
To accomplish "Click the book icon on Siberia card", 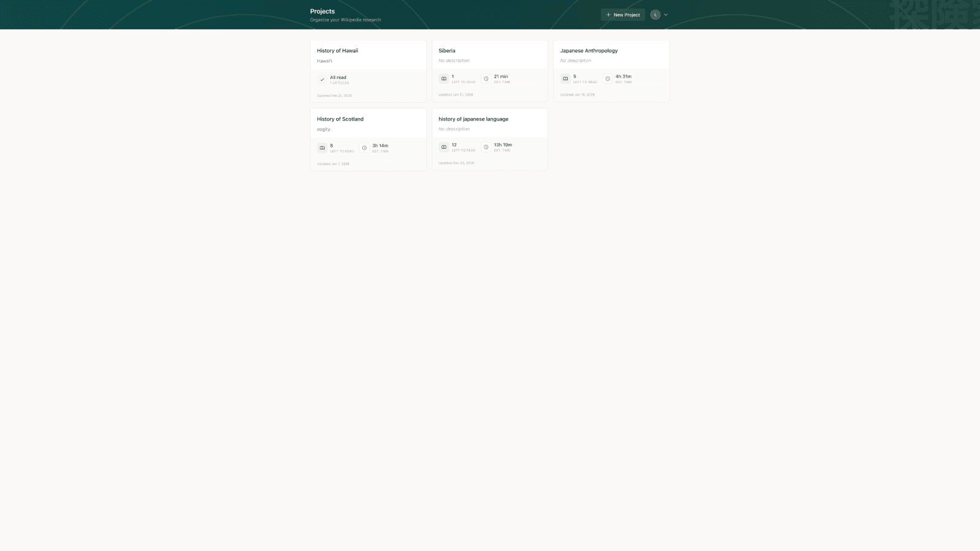I will 444,79.
